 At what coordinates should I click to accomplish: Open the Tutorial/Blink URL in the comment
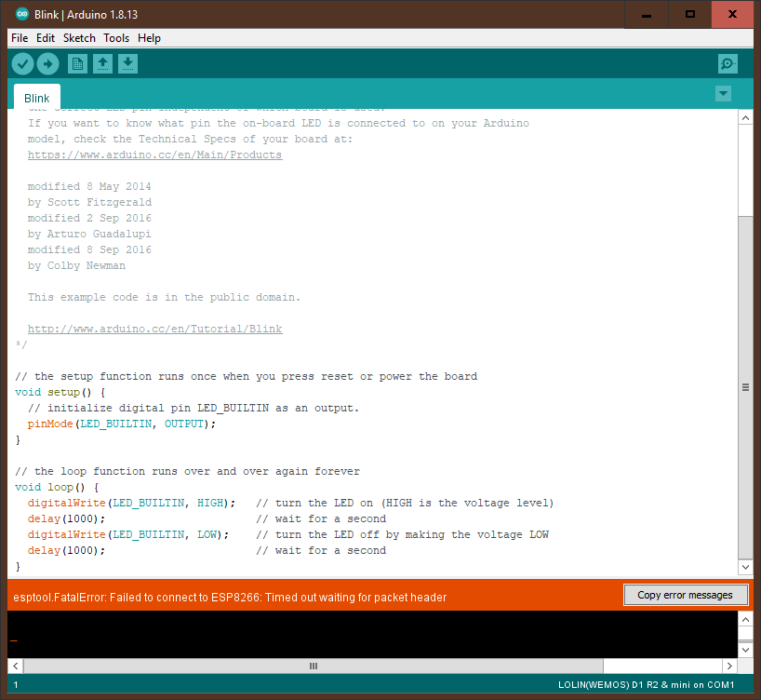tap(154, 330)
